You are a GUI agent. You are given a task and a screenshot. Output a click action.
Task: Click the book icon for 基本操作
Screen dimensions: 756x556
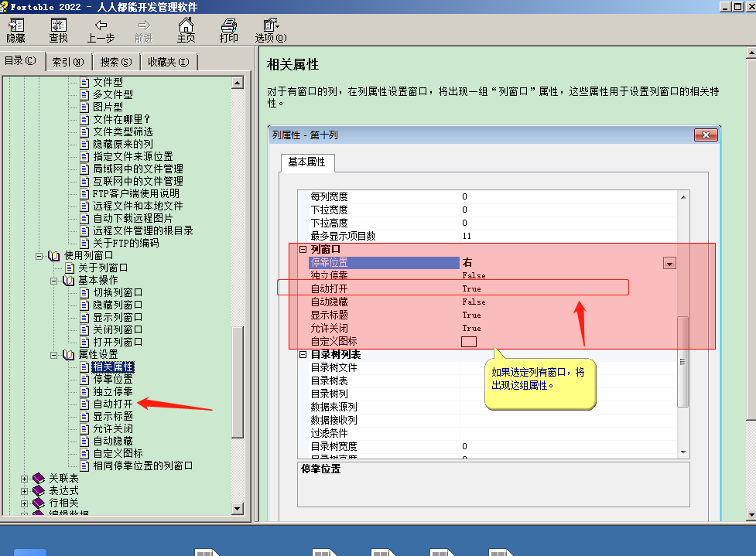[x=68, y=281]
